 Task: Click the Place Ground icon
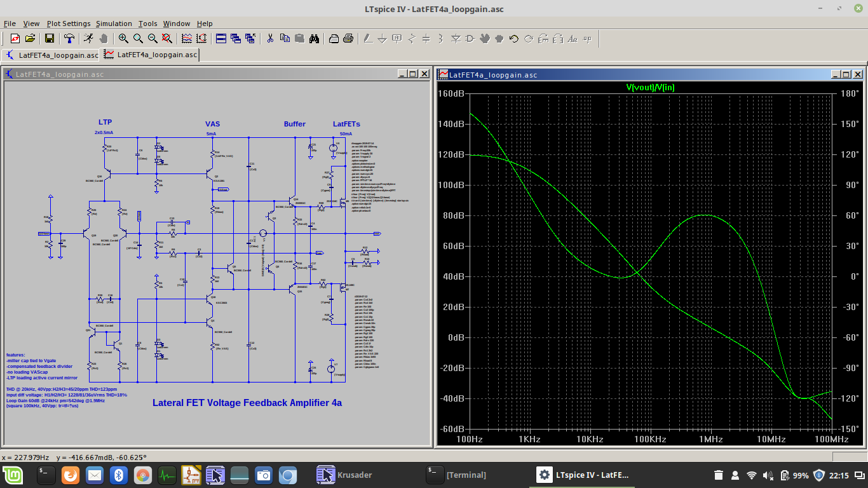pos(383,39)
